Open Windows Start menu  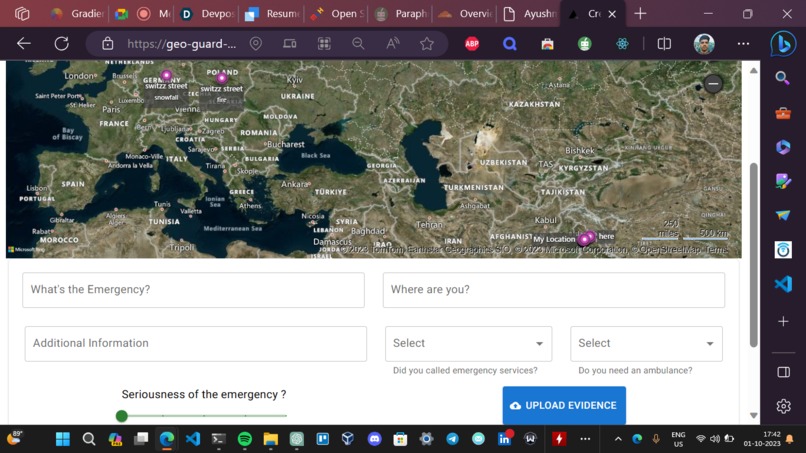point(63,439)
